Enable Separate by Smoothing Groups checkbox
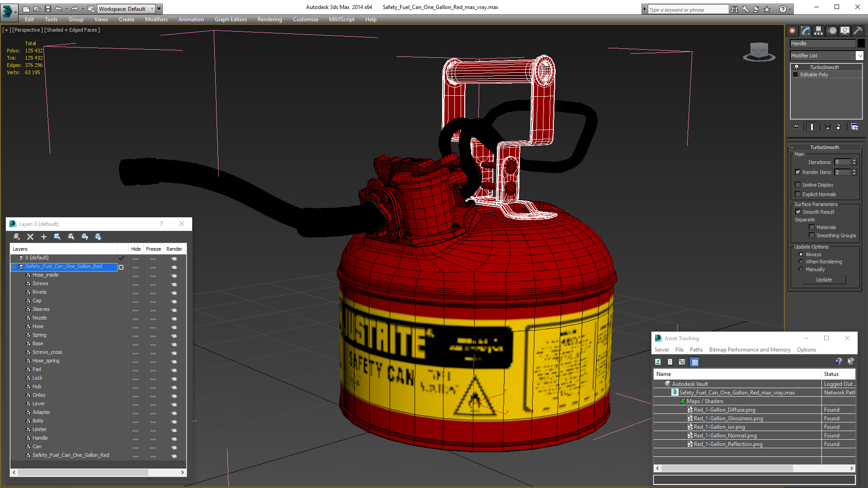868x488 pixels. point(811,235)
